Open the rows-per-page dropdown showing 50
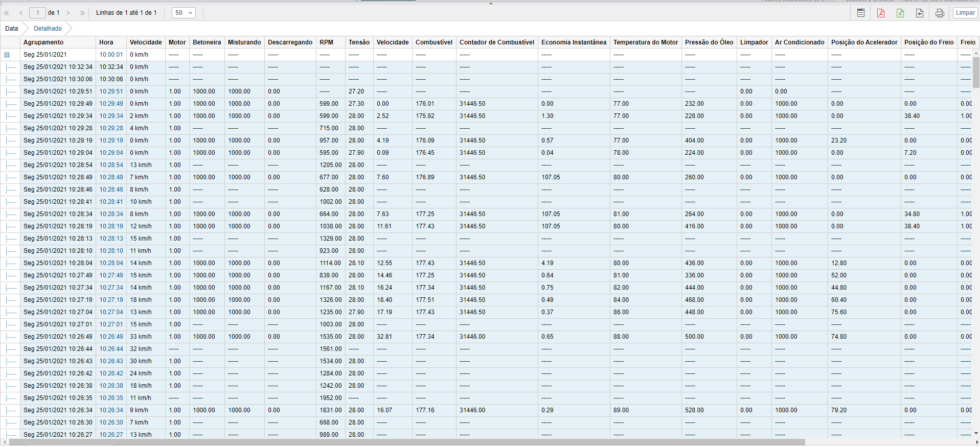The height and width of the screenshot is (447, 980). pyautogui.click(x=184, y=13)
